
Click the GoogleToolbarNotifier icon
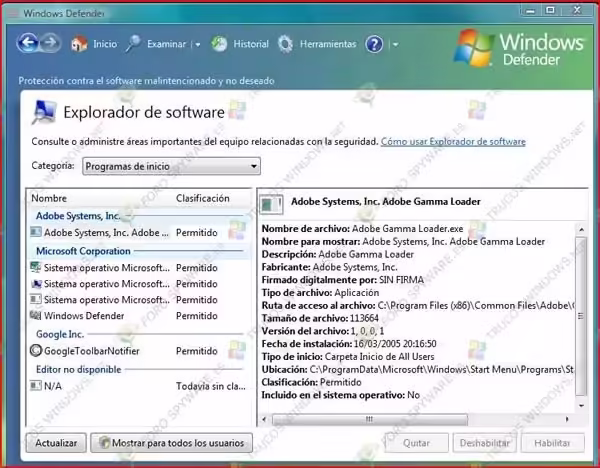[36, 351]
